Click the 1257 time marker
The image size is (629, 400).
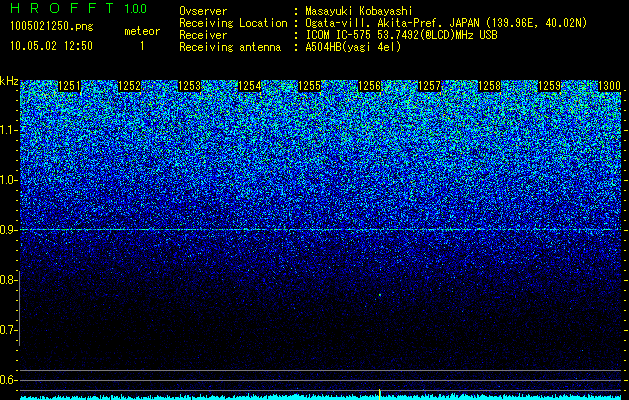pyautogui.click(x=429, y=86)
